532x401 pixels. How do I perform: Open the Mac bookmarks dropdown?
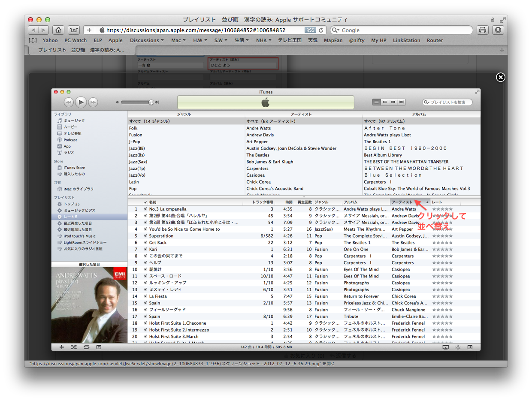[x=178, y=40]
